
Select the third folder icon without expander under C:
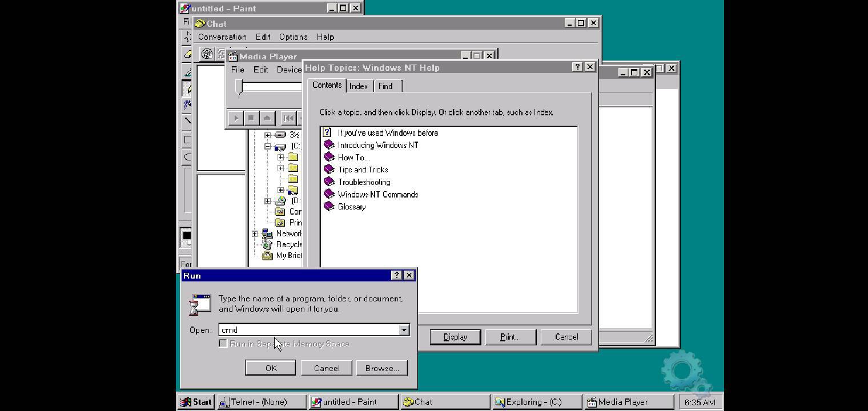tap(293, 179)
